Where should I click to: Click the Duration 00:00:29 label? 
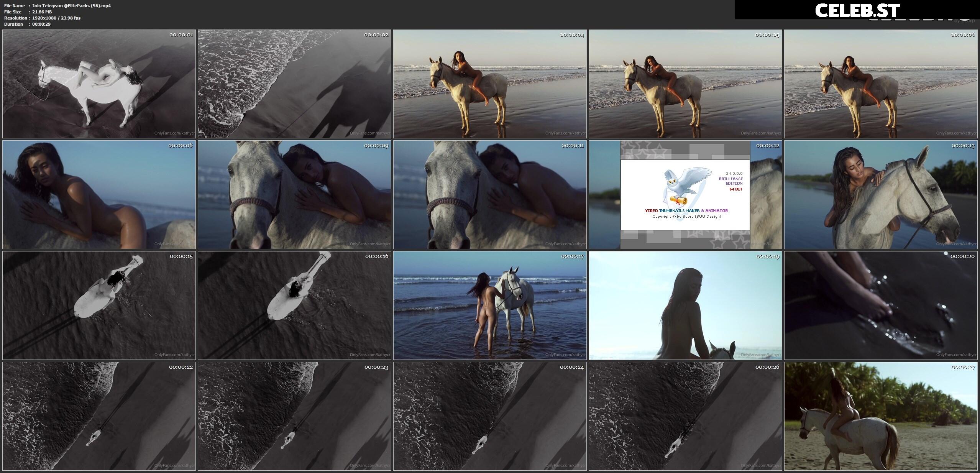coord(27,24)
